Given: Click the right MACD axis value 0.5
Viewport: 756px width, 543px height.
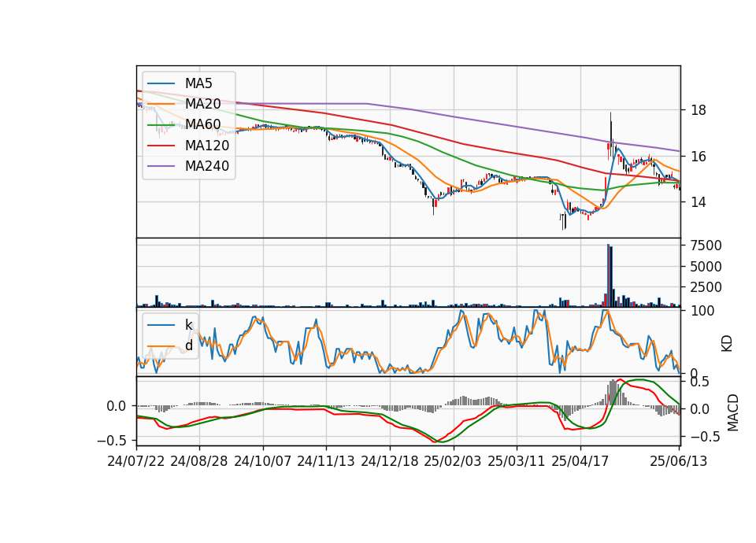Looking at the screenshot, I should click(x=700, y=382).
